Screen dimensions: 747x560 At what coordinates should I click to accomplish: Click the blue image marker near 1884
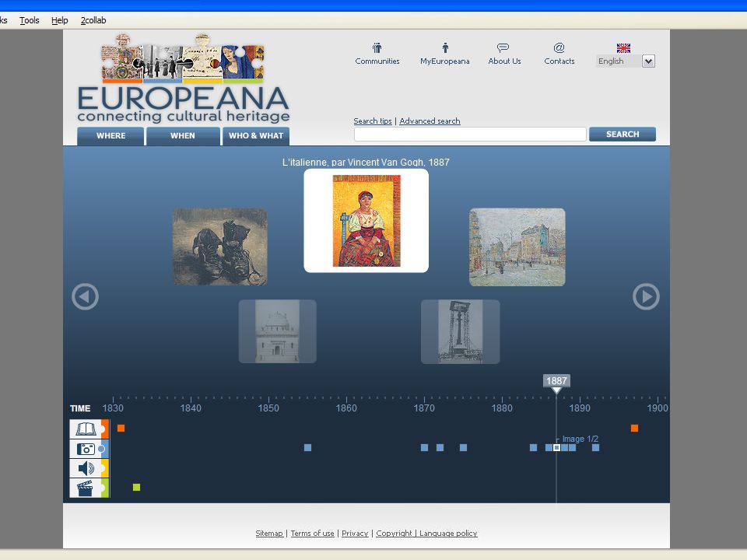tap(534, 448)
